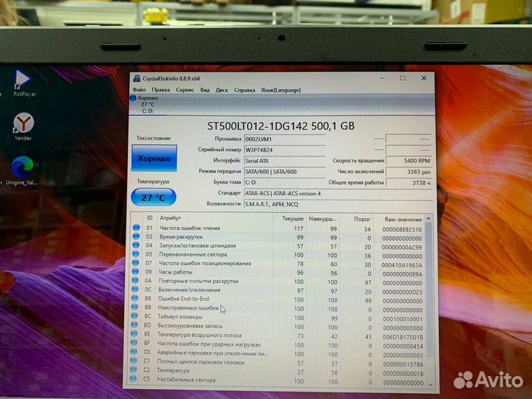Maximize the CrystalDiskInfo window

tap(403, 78)
